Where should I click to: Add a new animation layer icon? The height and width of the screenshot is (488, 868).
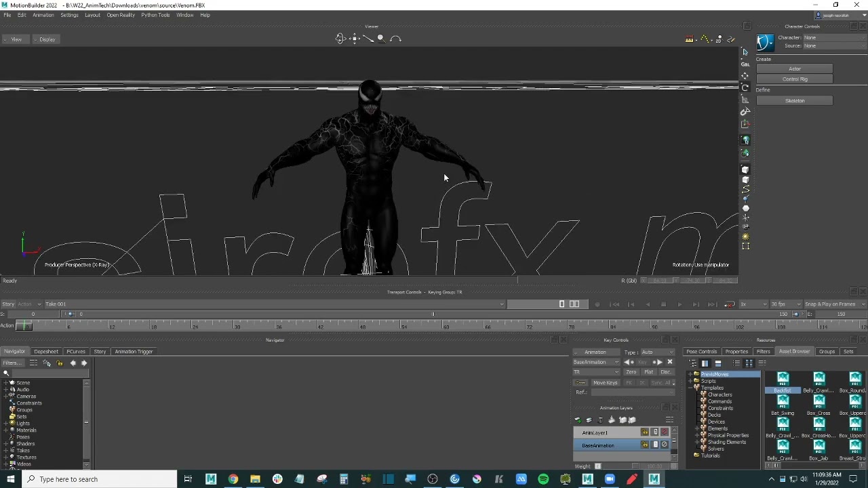click(578, 420)
